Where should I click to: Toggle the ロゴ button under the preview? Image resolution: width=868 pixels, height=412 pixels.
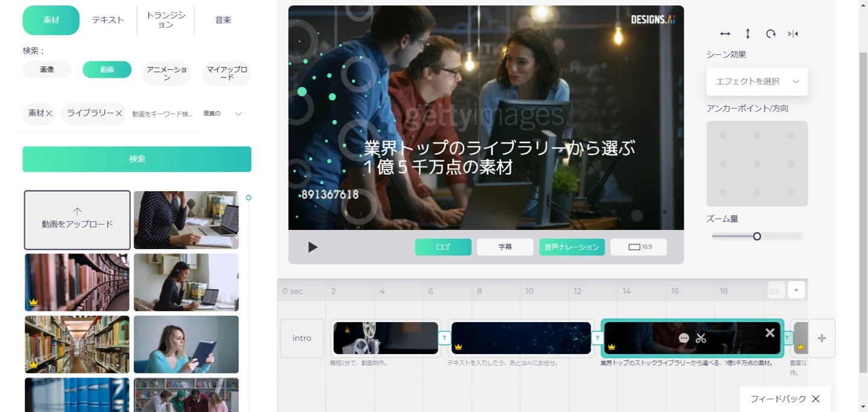click(x=443, y=247)
